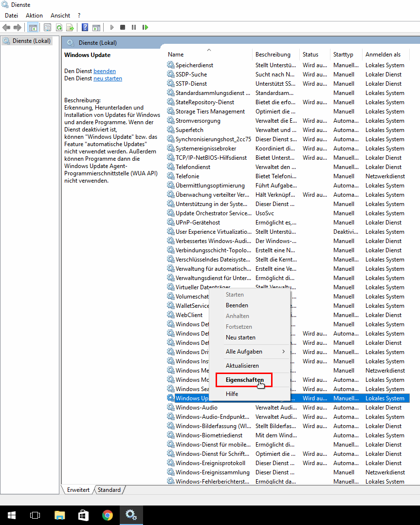420x525 pixels.
Task: Select the Systemereignissebroker row
Action: tap(288, 149)
